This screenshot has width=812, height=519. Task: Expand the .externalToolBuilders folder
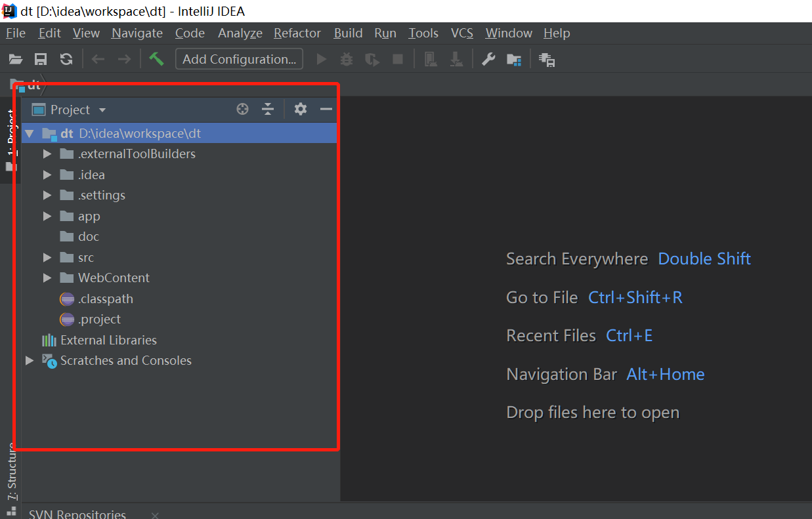point(47,154)
